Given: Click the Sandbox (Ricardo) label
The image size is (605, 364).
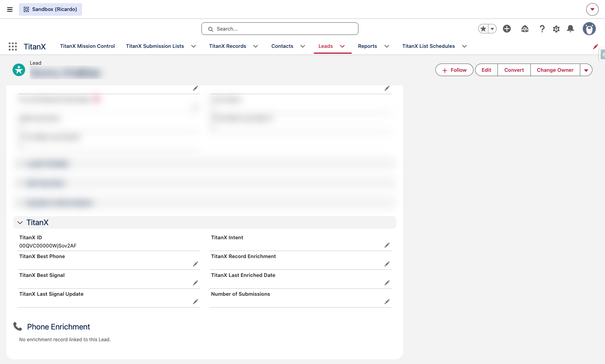Looking at the screenshot, I should [50, 9].
